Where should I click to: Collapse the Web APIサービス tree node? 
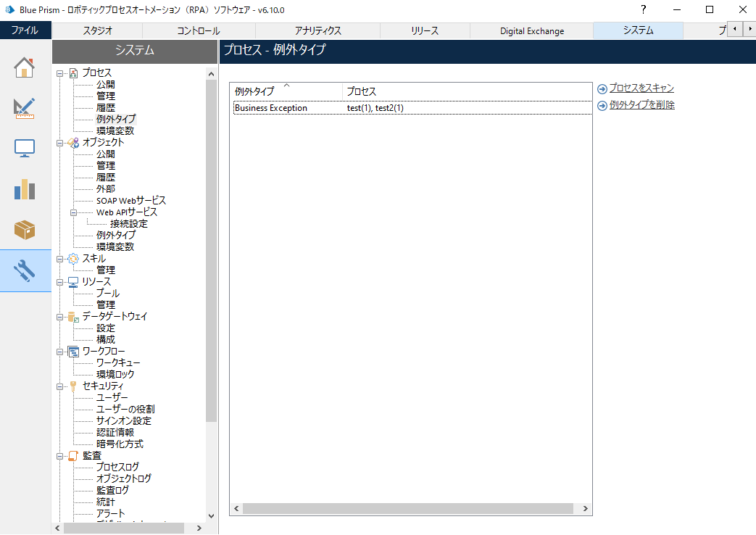pos(73,212)
